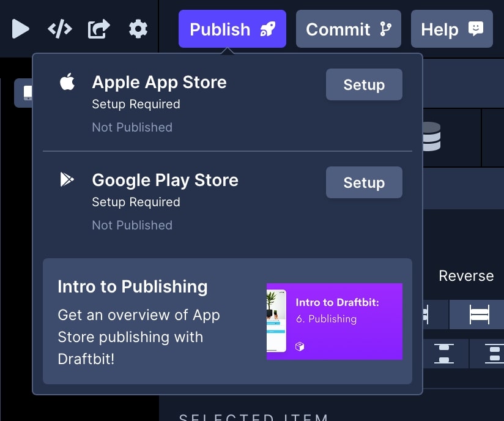Click the database icon behind the popup

[x=431, y=136]
